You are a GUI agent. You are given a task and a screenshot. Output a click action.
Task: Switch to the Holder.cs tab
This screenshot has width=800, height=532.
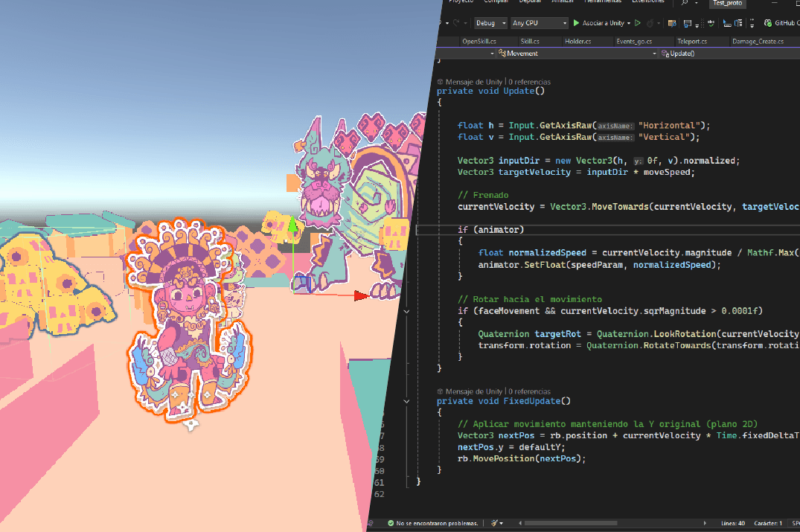(x=577, y=42)
